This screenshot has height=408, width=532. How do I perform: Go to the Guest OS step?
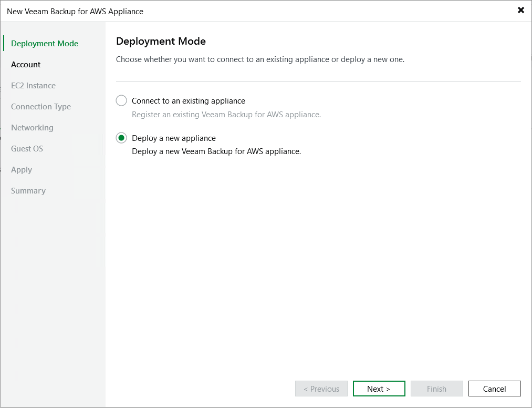point(27,148)
